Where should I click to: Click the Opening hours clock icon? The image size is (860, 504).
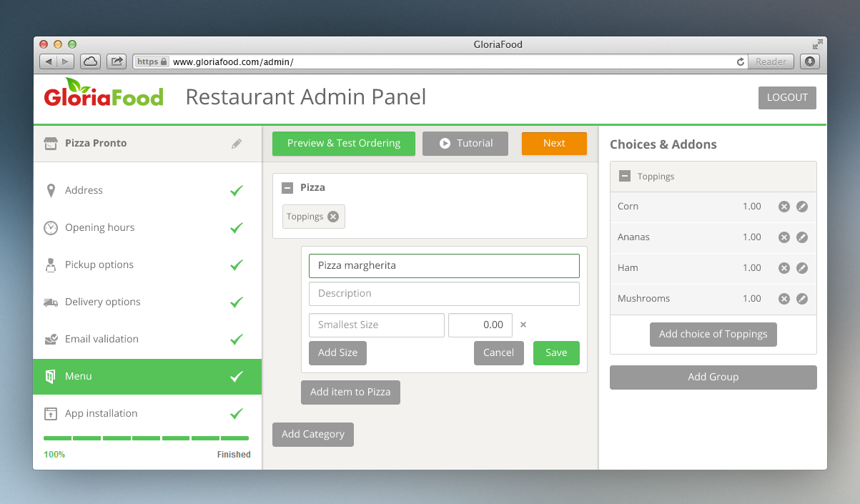51,228
